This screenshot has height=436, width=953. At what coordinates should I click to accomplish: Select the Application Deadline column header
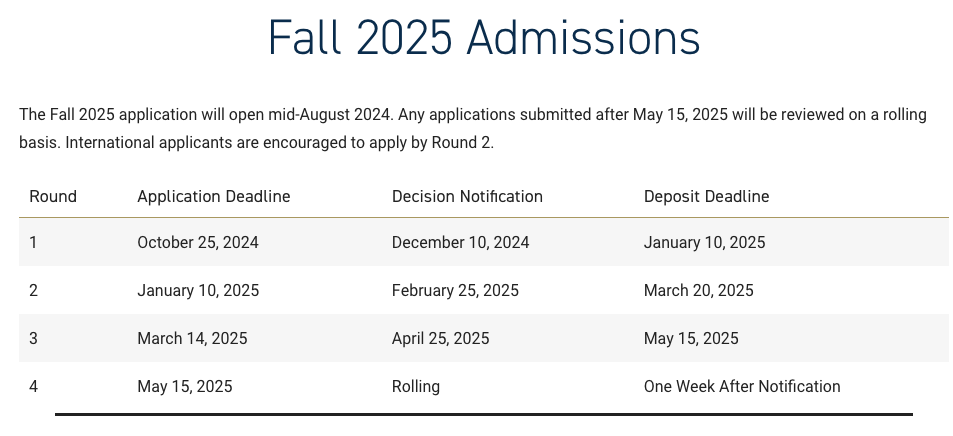[x=214, y=196]
